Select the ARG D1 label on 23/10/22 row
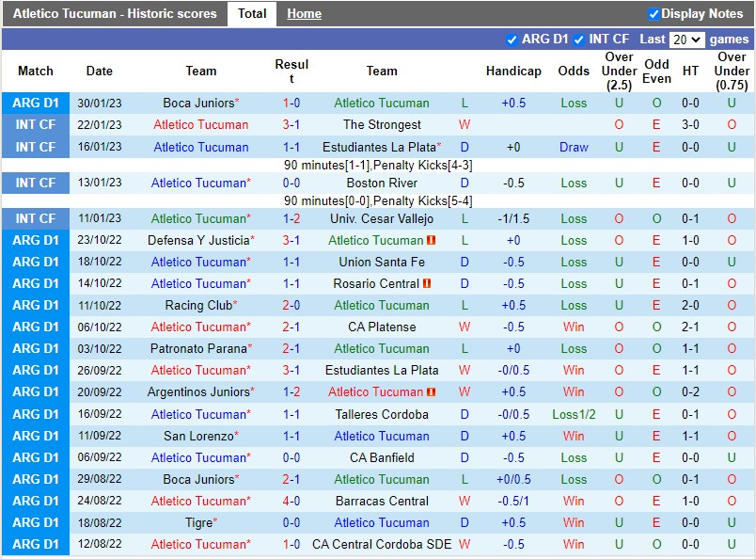756x559 pixels. pyautogui.click(x=36, y=240)
